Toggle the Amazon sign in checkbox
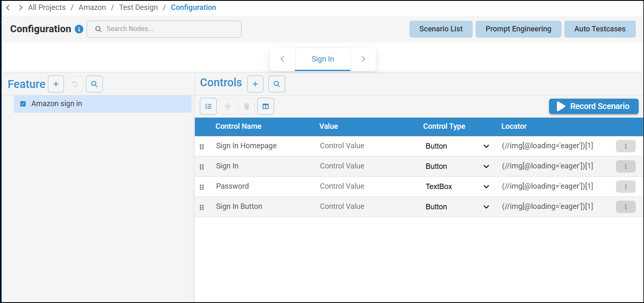The image size is (644, 303). click(x=23, y=104)
